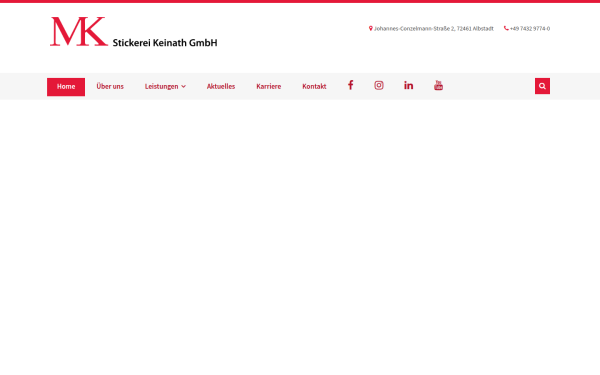
Task: Open the YouTube channel icon
Action: click(439, 85)
